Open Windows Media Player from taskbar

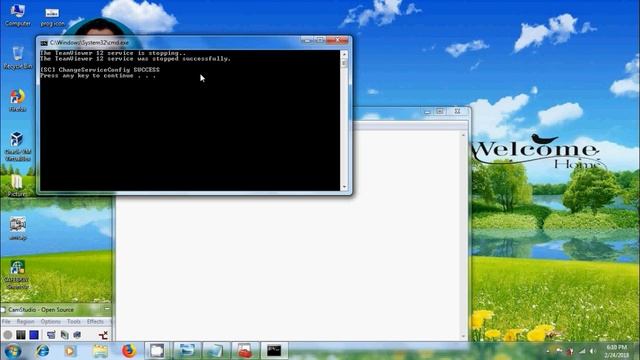pyautogui.click(x=71, y=351)
